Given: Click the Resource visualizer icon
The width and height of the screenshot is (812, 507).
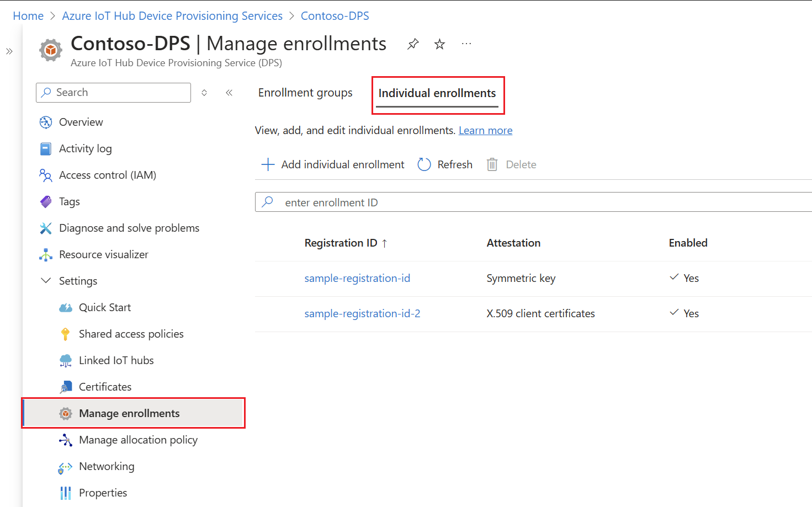Looking at the screenshot, I should [46, 254].
